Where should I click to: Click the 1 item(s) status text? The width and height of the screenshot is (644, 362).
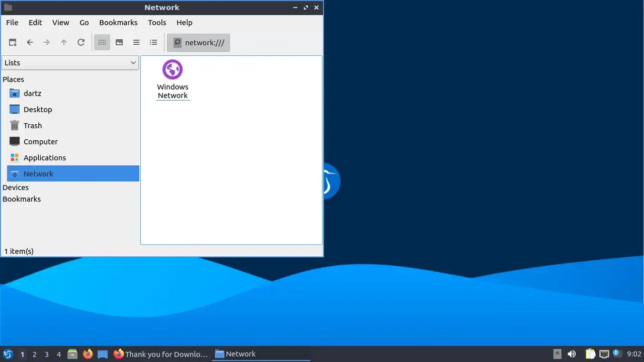pos(19,251)
